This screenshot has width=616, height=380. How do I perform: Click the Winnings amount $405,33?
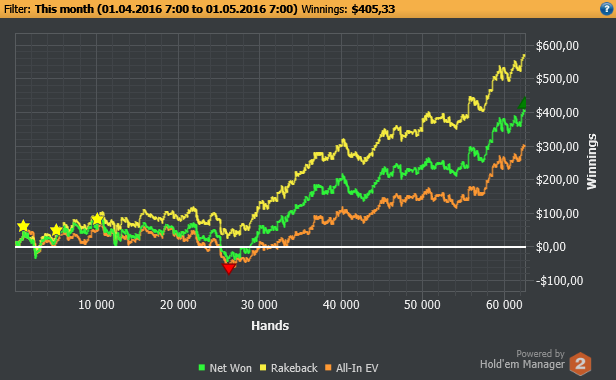(x=373, y=9)
